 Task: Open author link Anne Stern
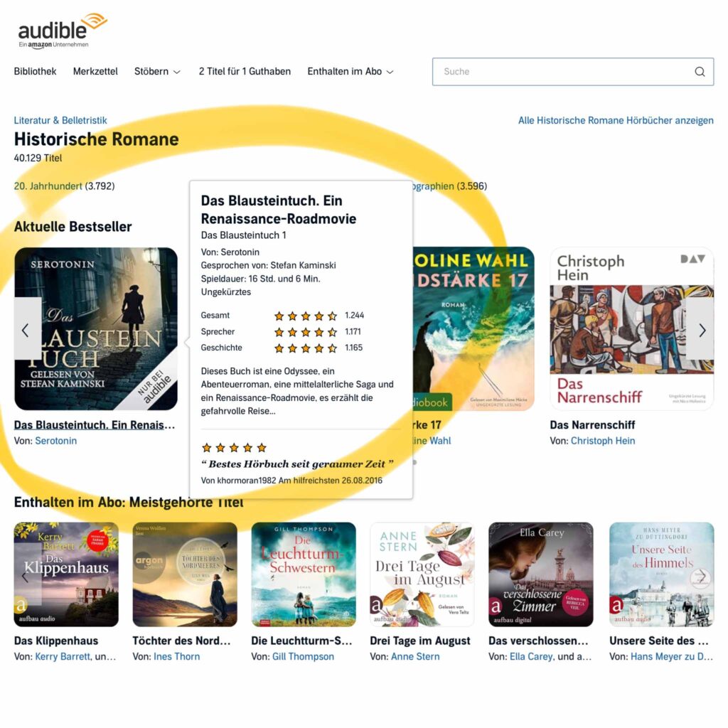pyautogui.click(x=415, y=656)
